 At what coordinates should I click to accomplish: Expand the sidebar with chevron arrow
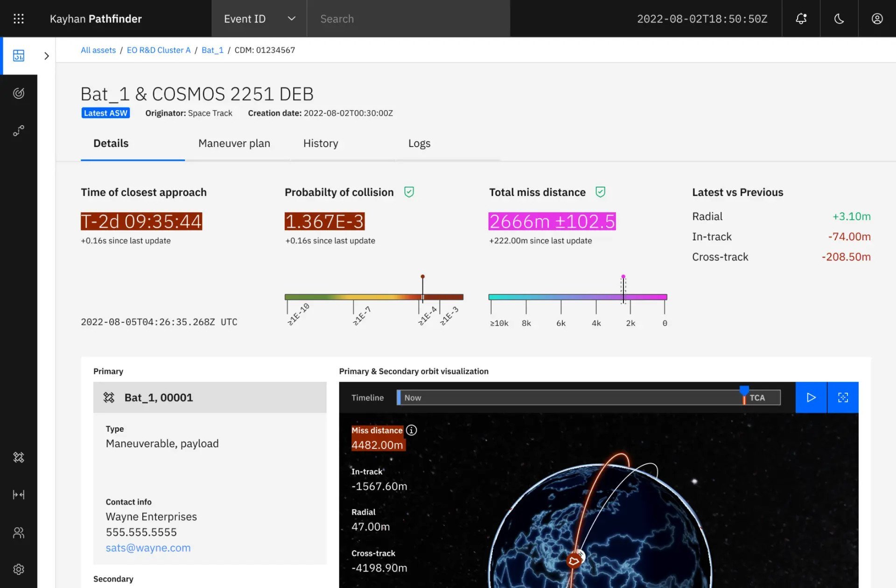click(46, 56)
